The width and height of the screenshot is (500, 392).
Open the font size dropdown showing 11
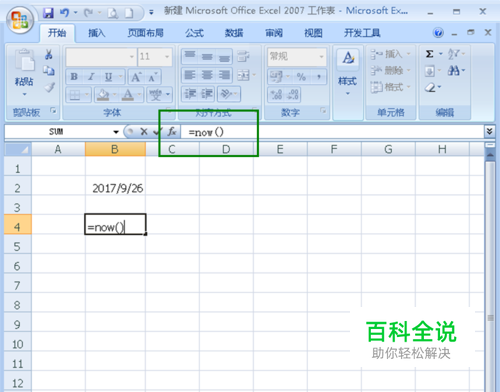(x=167, y=56)
